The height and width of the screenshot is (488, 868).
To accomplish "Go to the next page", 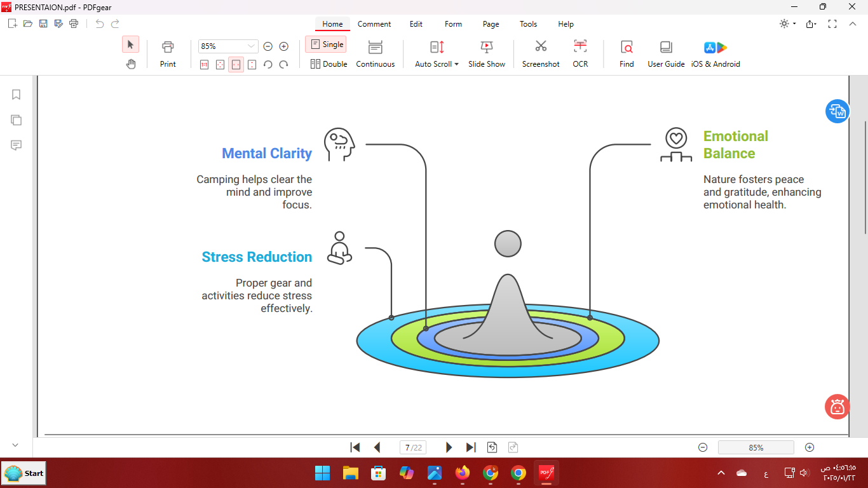I will (x=449, y=447).
